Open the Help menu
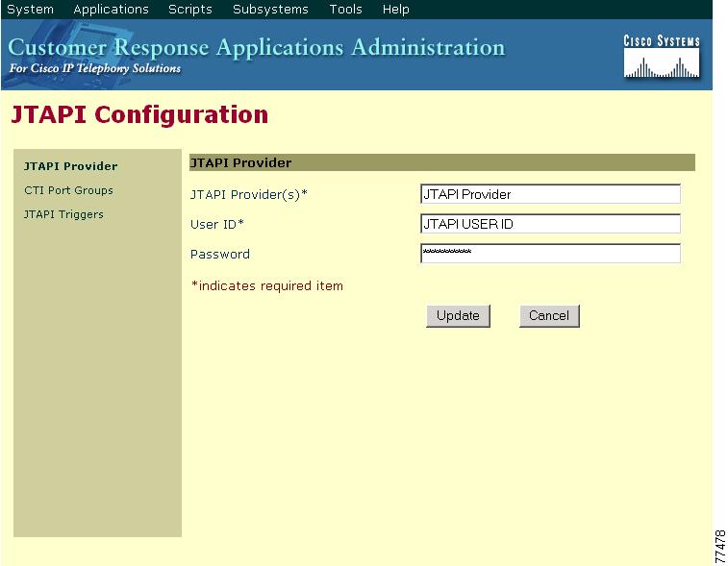The image size is (728, 566). 395,10
